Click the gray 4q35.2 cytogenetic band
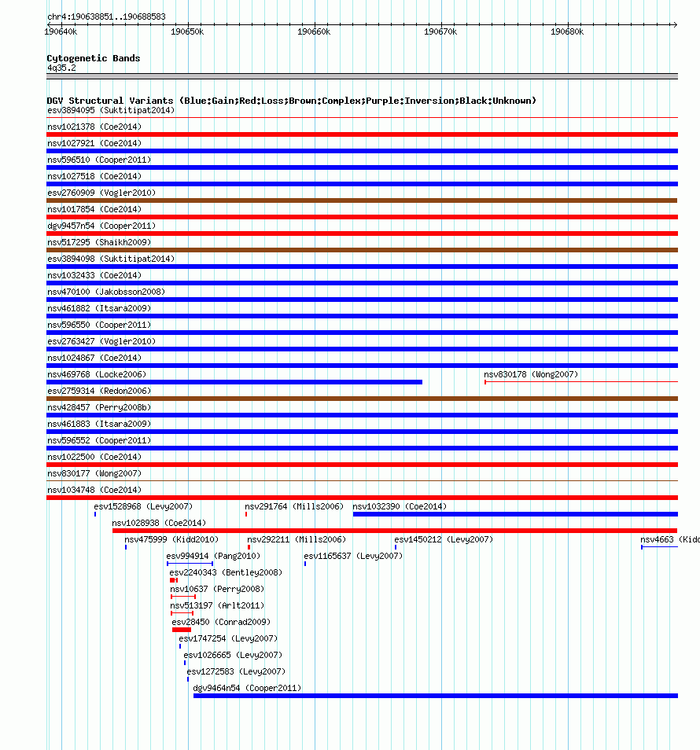This screenshot has width=700, height=750. tap(363, 76)
